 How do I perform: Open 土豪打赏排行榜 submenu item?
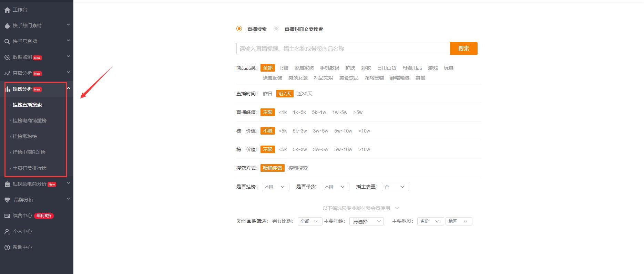click(29, 168)
